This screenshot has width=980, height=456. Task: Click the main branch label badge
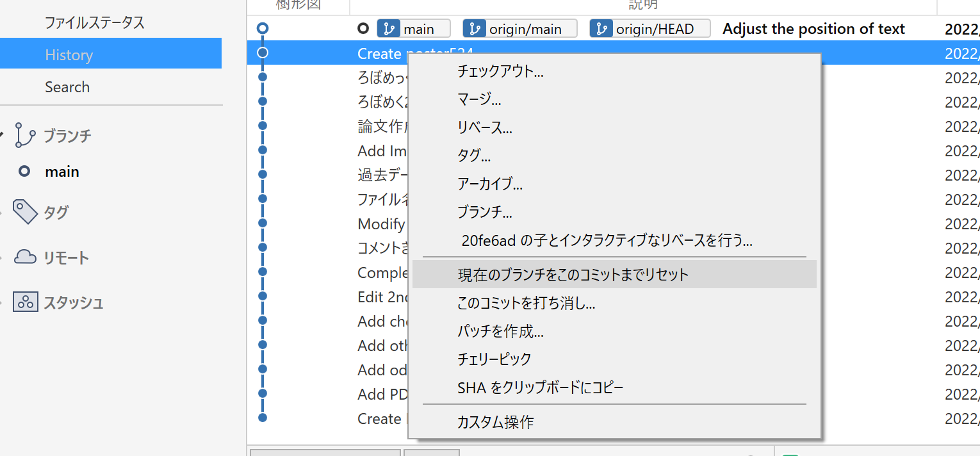tap(414, 29)
